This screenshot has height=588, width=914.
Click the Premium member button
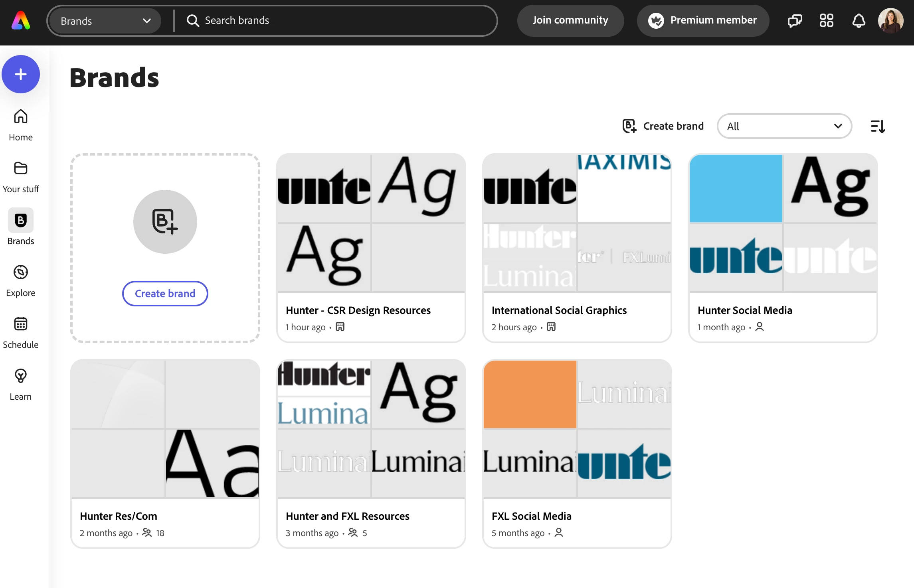(703, 21)
